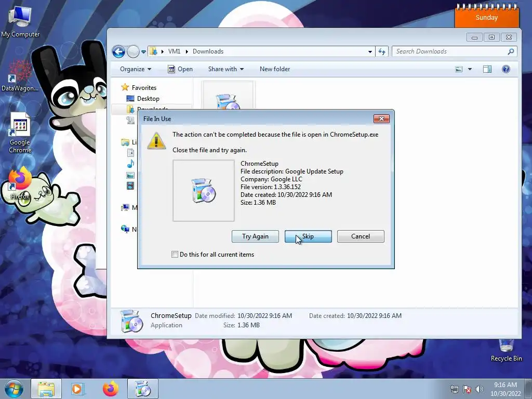Click Windows Media Player on the taskbar
The height and width of the screenshot is (399, 532).
click(x=78, y=389)
